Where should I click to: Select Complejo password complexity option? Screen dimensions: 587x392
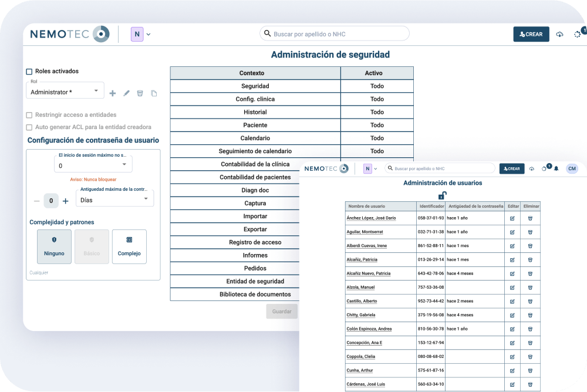[x=129, y=246]
